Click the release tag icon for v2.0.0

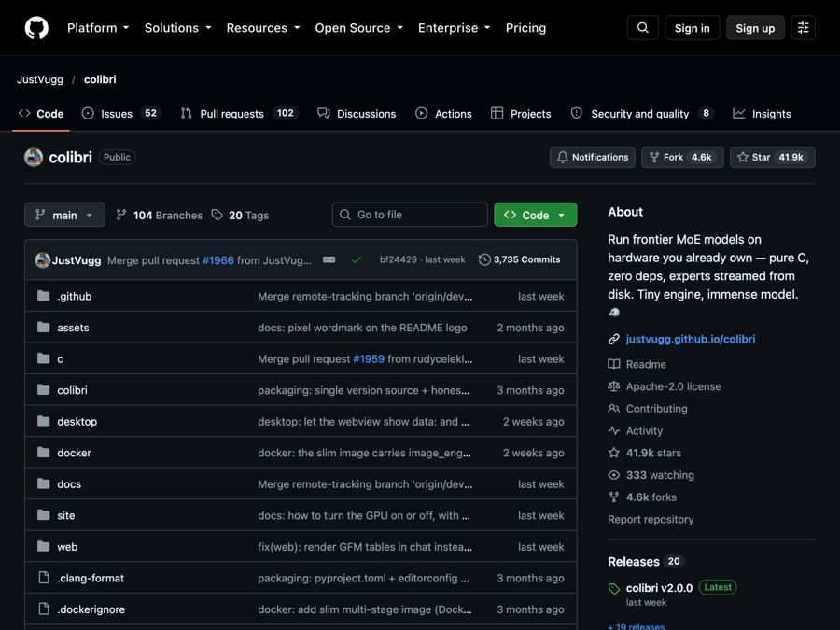coord(614,589)
